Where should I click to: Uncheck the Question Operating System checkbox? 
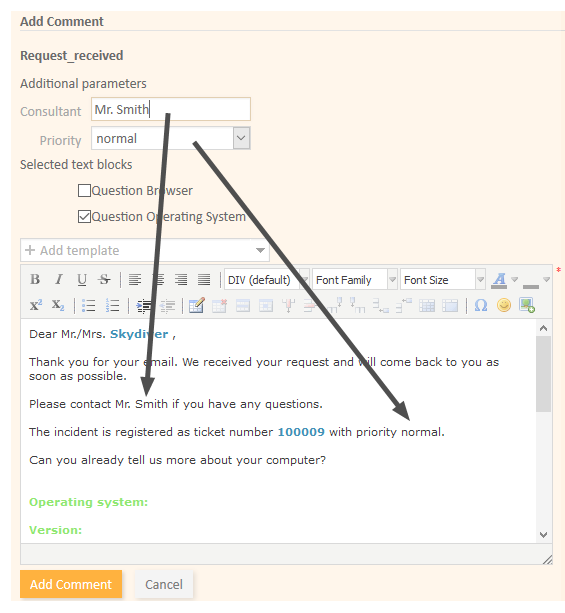pyautogui.click(x=84, y=216)
